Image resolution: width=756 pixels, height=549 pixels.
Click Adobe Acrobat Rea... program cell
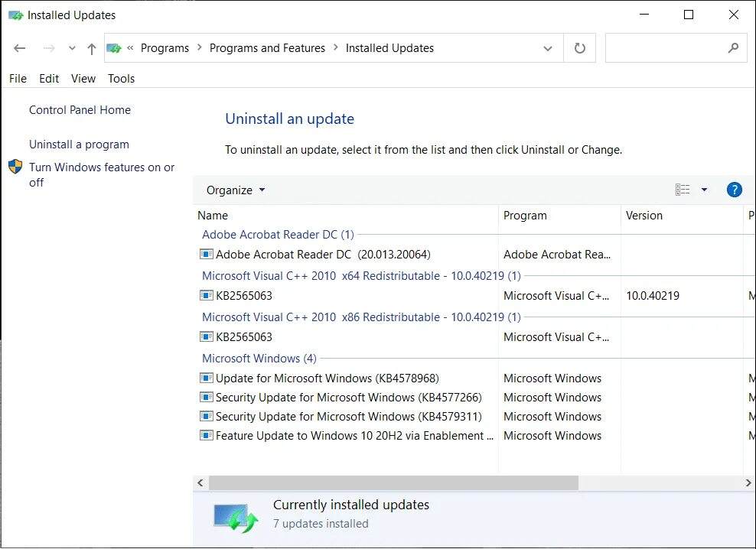(x=557, y=255)
